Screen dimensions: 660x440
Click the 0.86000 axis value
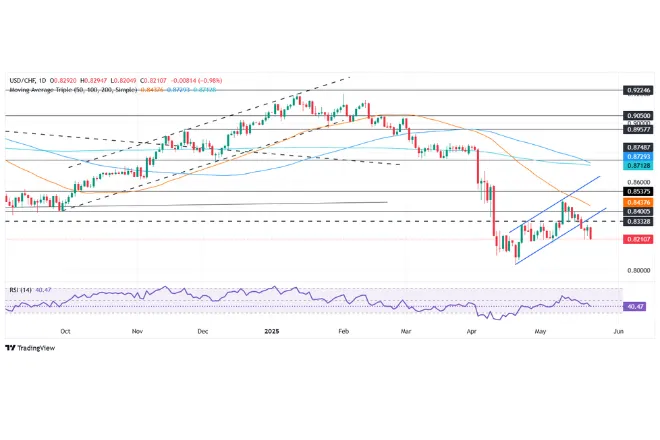click(x=639, y=182)
